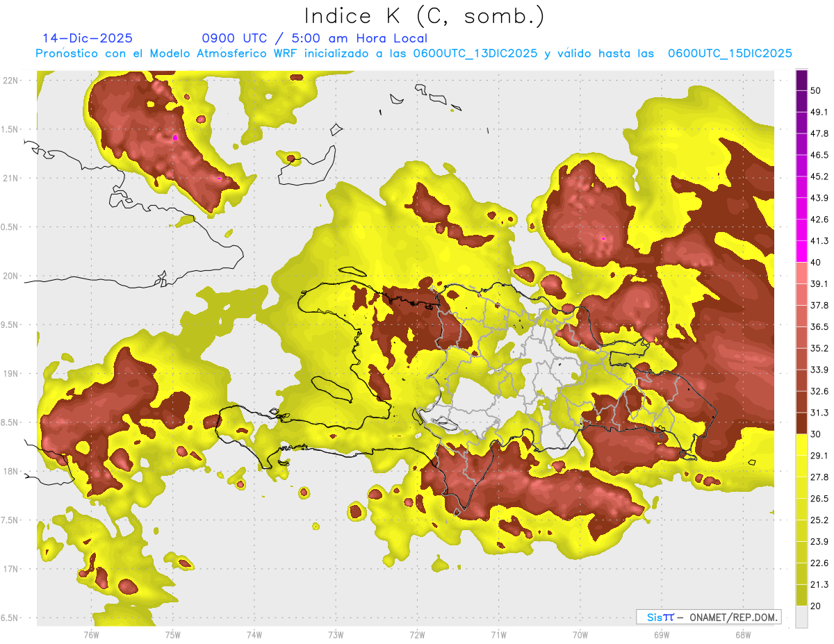
Task: Click the '0600UTC_15DIC2025' valid-until time
Action: pos(730,53)
